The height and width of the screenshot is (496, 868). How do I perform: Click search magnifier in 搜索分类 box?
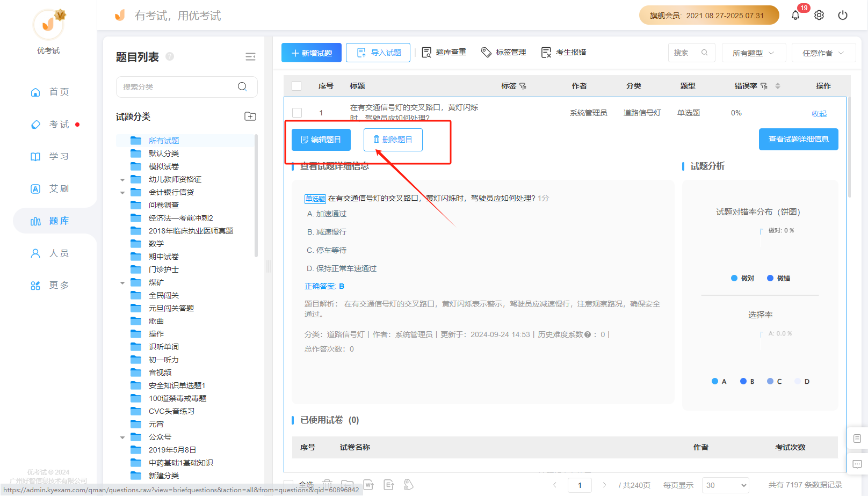click(242, 86)
